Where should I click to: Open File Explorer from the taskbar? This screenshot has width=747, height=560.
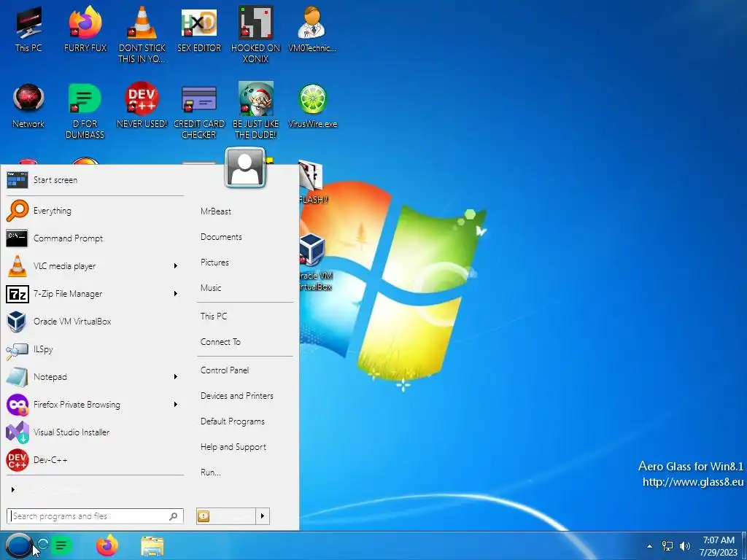click(152, 545)
